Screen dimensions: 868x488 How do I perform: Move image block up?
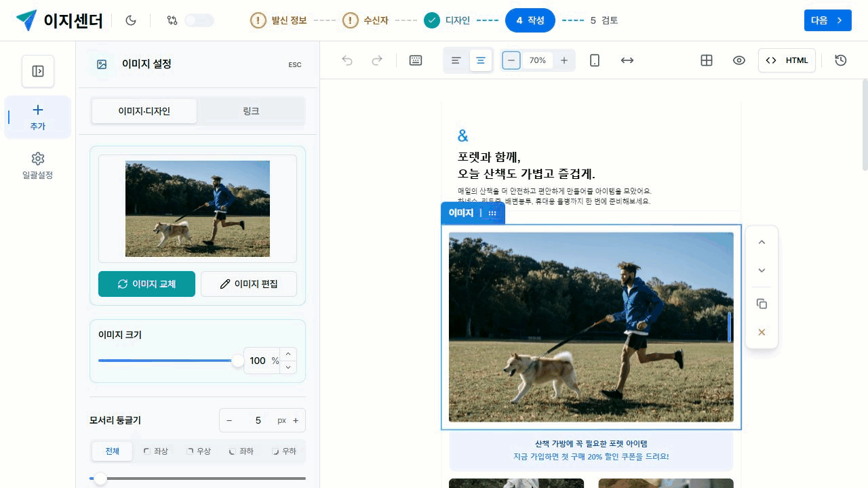click(x=762, y=242)
